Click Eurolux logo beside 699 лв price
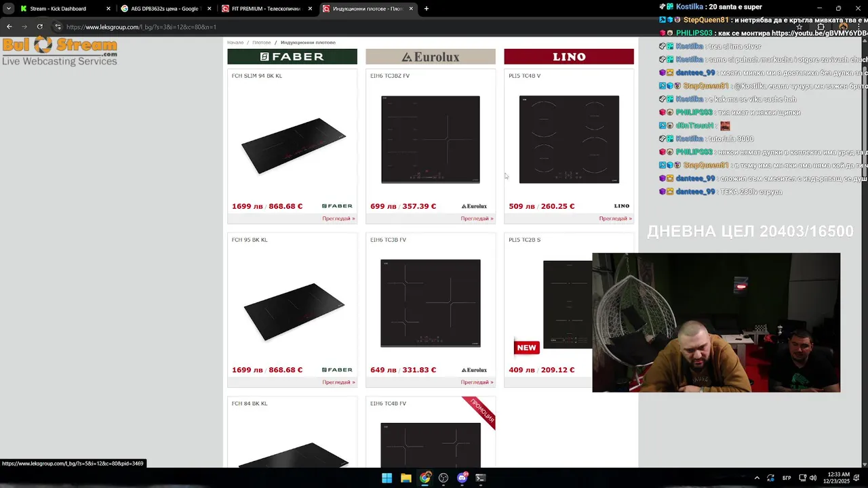This screenshot has height=488, width=868. point(474,206)
